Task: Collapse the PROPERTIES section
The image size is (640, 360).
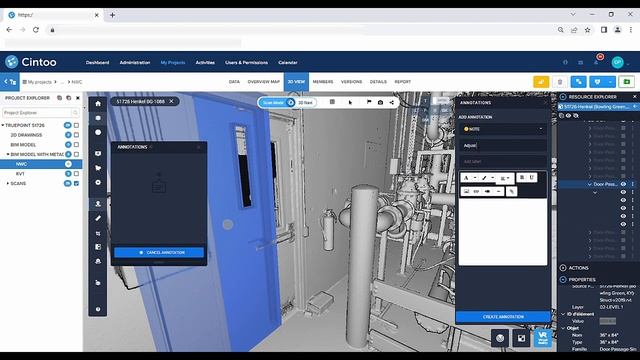Action: 563,280
